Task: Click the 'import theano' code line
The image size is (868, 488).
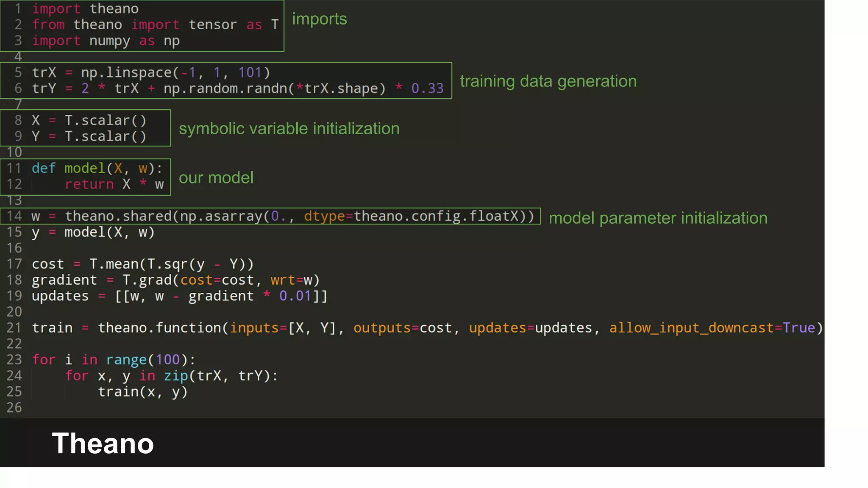Action: (x=85, y=8)
